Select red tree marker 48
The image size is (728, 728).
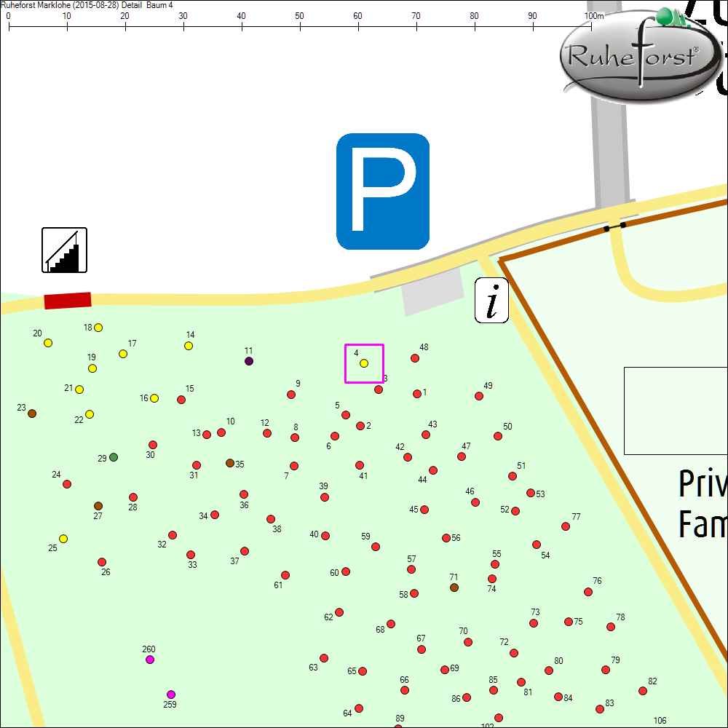[415, 358]
